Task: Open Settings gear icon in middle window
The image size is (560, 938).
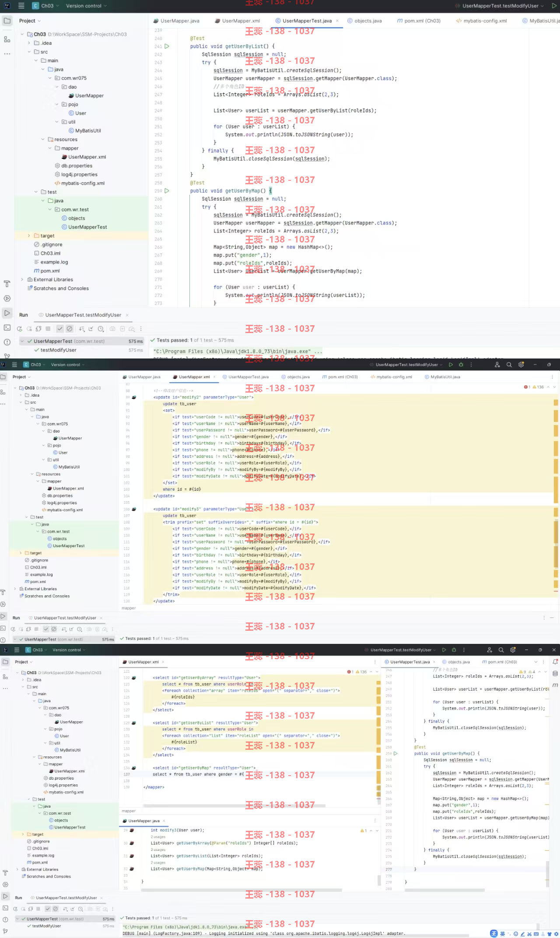Action: pyautogui.click(x=521, y=365)
